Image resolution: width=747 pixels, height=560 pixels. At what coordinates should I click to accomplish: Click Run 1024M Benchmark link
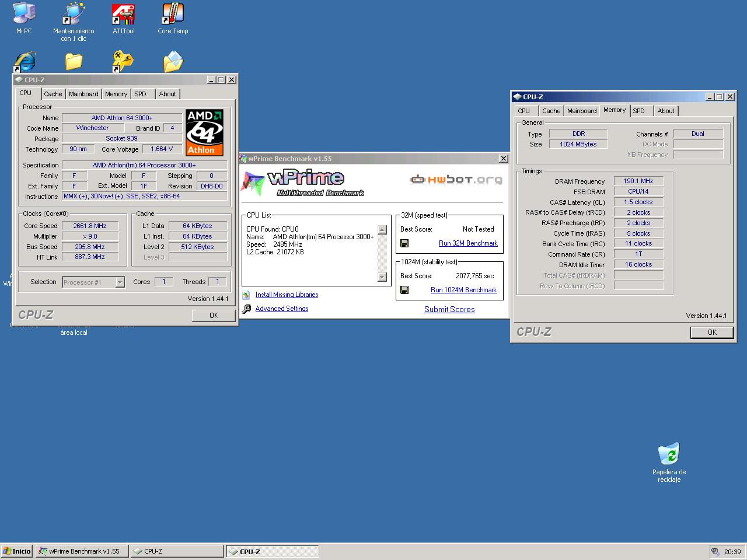tap(463, 290)
